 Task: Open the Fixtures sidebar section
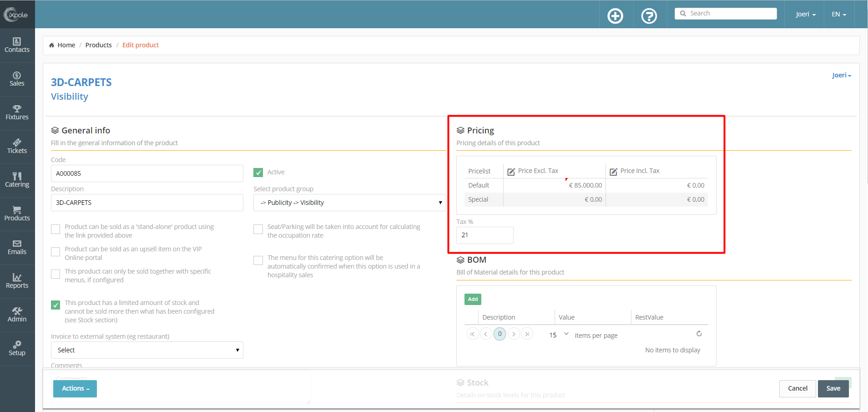17,113
